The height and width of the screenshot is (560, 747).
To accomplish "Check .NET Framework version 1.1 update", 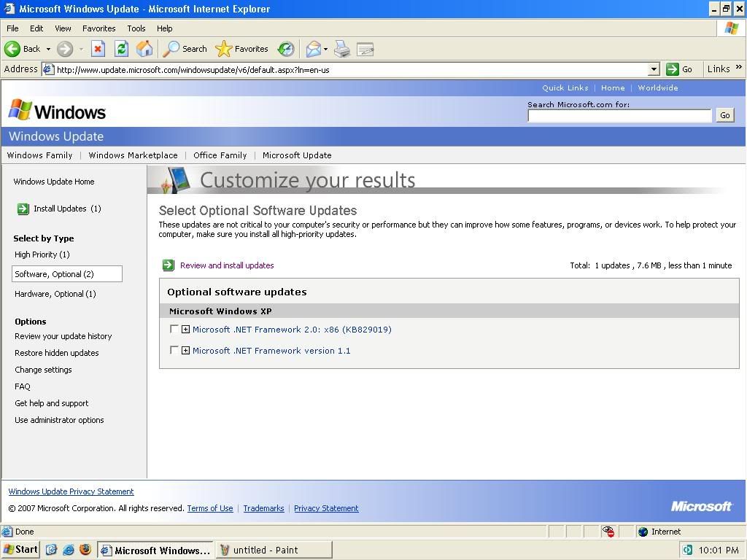I will [174, 350].
